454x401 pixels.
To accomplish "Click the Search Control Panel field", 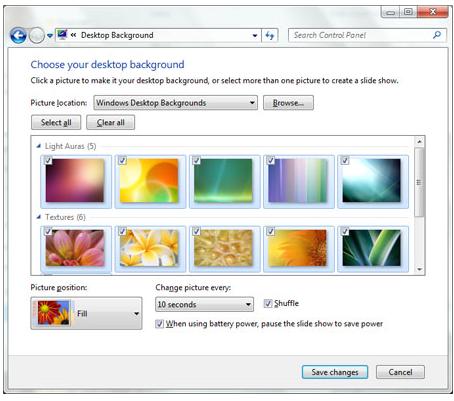I will (367, 35).
